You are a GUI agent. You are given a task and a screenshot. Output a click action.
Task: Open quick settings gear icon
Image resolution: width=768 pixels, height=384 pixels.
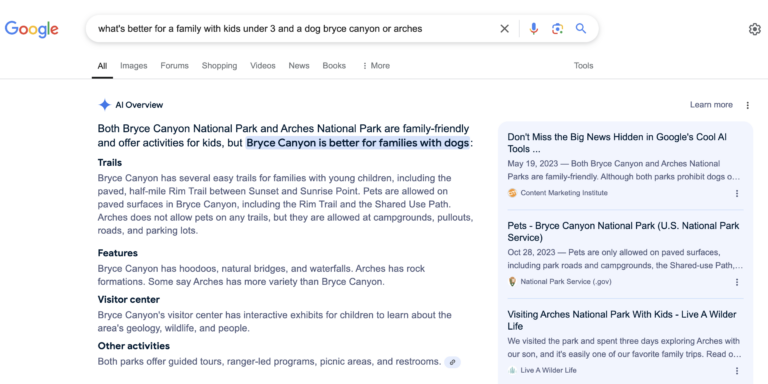(x=755, y=29)
